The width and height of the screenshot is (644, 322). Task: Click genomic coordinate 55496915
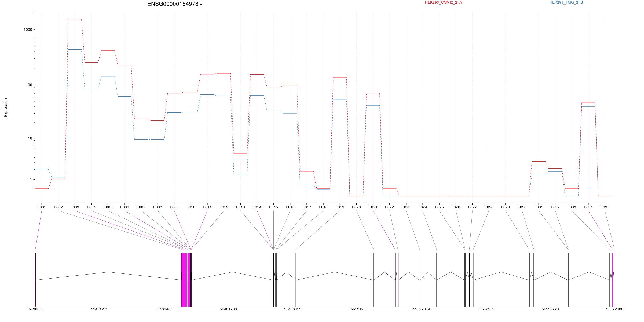(x=292, y=309)
